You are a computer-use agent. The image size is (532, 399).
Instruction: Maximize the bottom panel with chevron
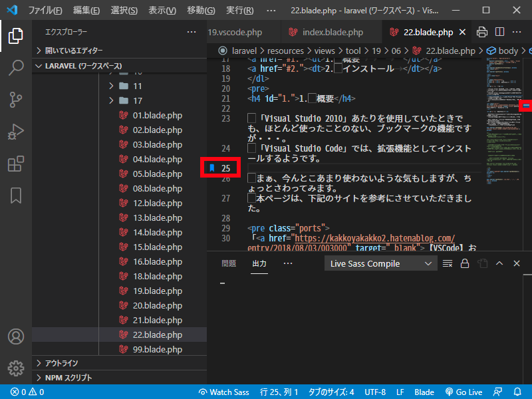[x=499, y=263]
